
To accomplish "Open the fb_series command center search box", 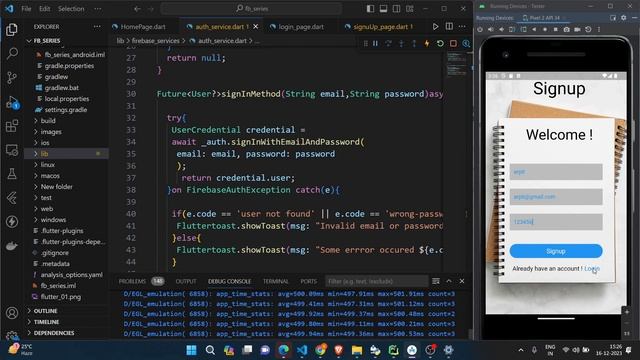I will (251, 9).
